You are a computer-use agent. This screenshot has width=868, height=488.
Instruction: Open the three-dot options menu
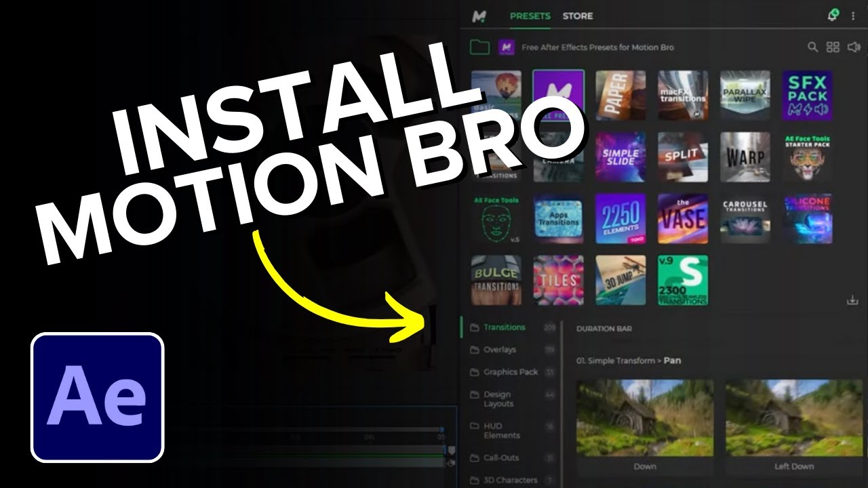853,16
